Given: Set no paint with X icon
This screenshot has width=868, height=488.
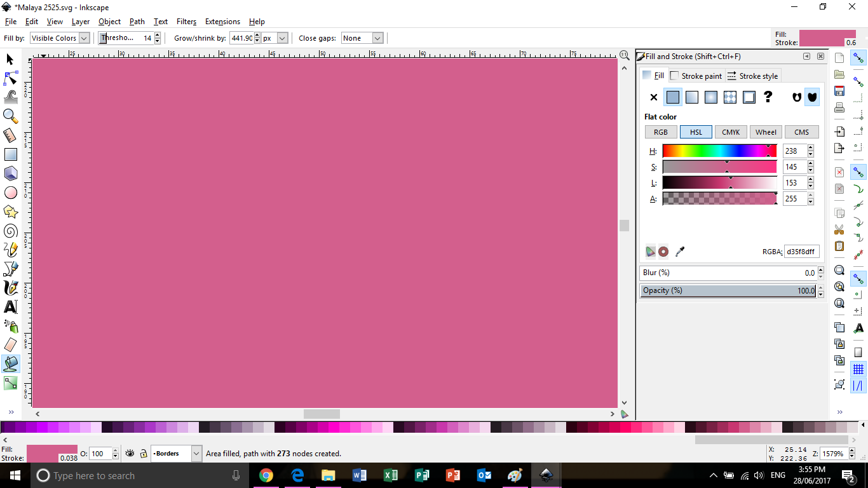Looking at the screenshot, I should (x=653, y=97).
